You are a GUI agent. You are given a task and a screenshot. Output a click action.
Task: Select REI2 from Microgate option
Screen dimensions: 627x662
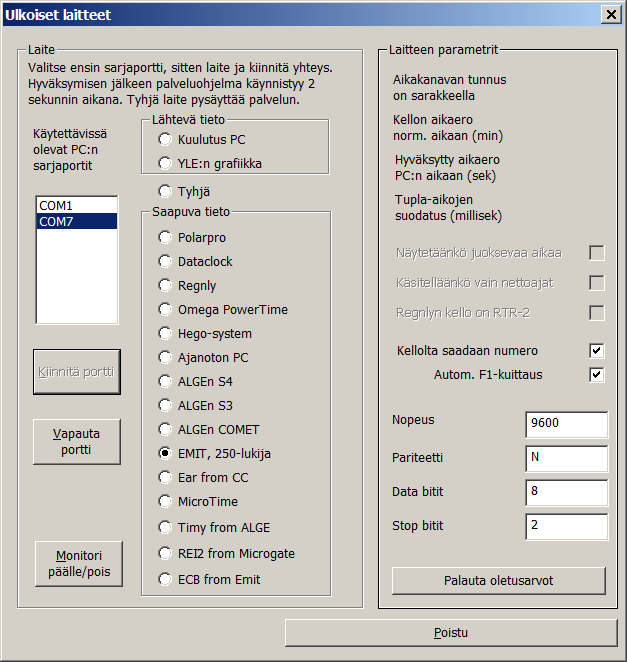pyautogui.click(x=165, y=553)
